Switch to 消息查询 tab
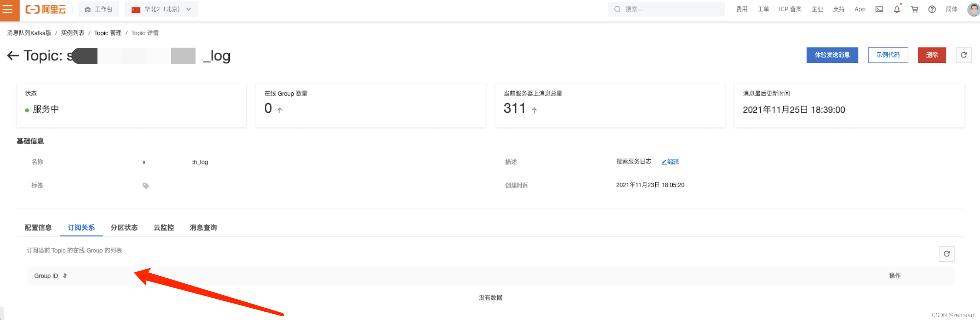 click(203, 228)
